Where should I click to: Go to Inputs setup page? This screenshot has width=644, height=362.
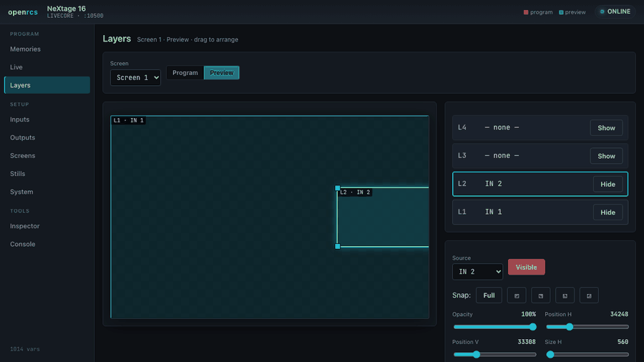(47, 119)
